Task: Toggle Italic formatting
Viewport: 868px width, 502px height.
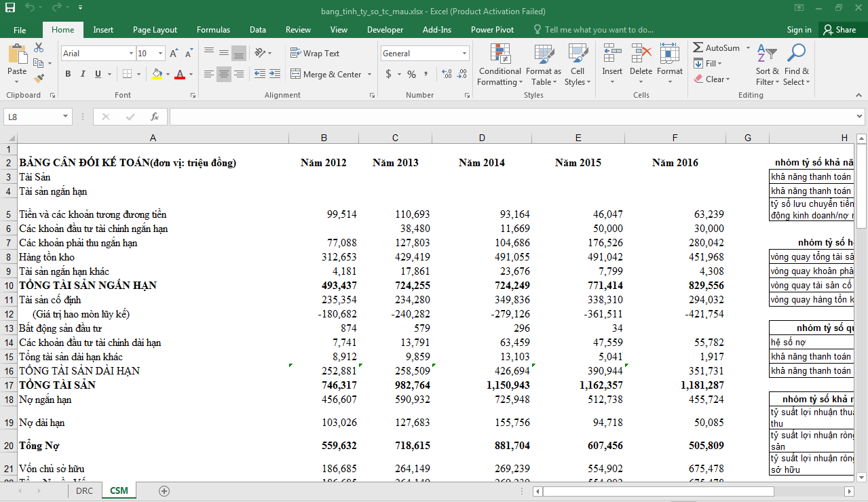Action: tap(83, 74)
